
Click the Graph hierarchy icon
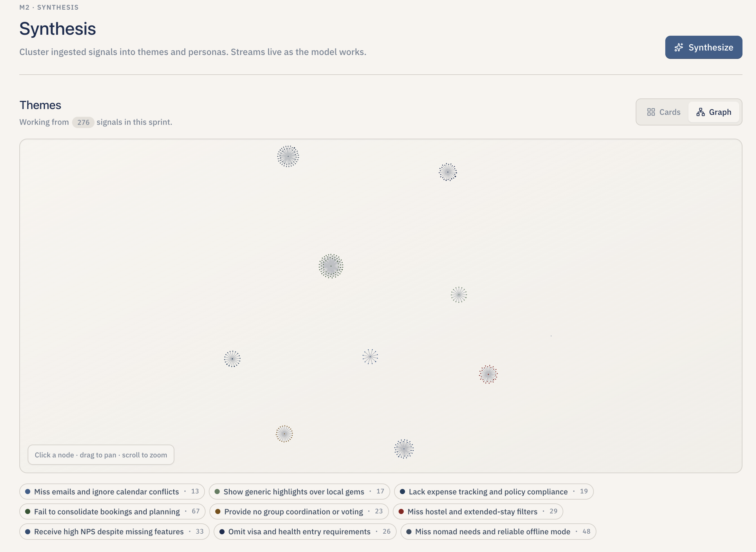tap(700, 112)
